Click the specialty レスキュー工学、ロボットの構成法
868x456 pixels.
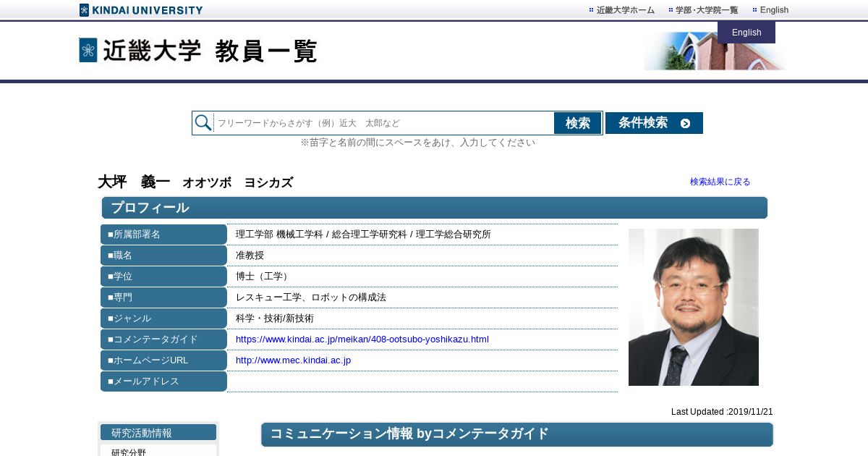(x=311, y=297)
